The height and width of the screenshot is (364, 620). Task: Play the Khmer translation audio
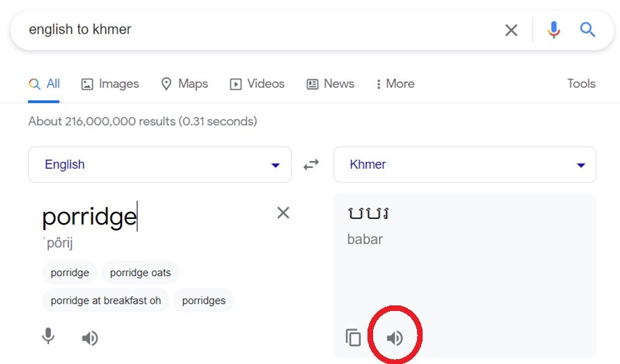tap(395, 338)
